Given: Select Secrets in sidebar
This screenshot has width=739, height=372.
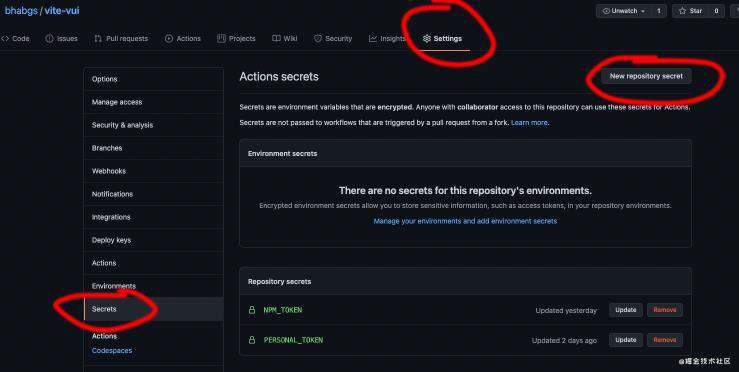Looking at the screenshot, I should (154, 309).
